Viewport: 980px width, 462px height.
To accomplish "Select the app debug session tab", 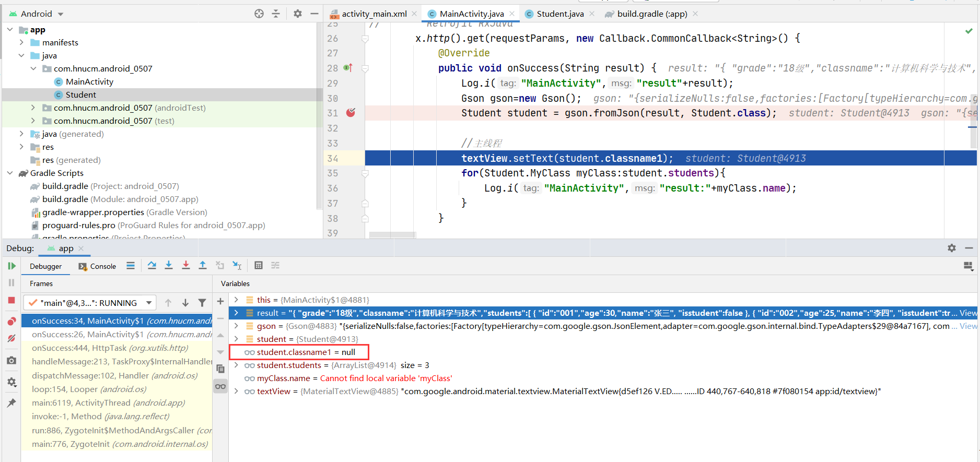I will coord(66,248).
